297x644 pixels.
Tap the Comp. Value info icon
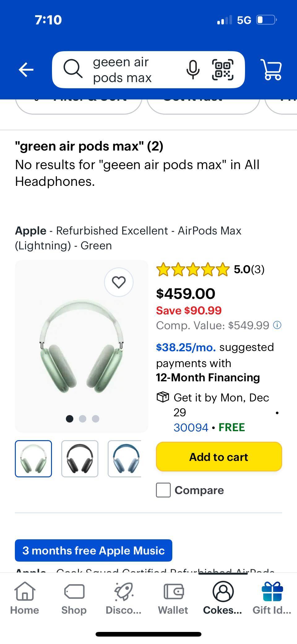(x=278, y=325)
